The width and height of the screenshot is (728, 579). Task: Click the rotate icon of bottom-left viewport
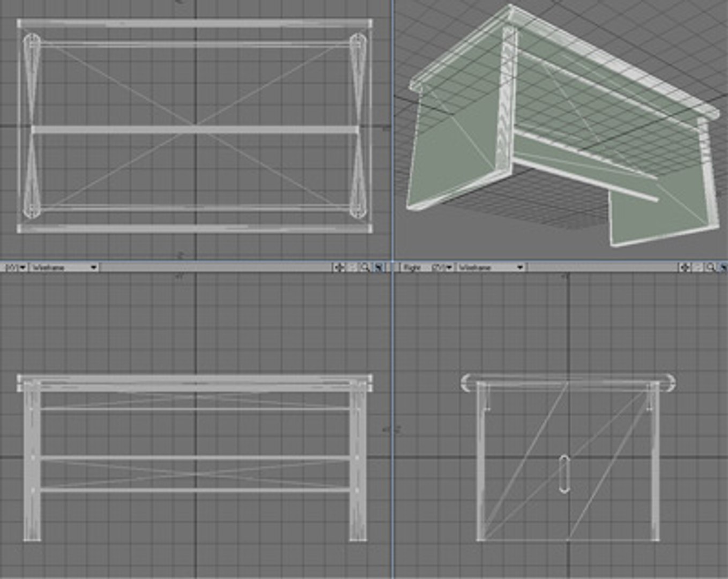click(352, 267)
